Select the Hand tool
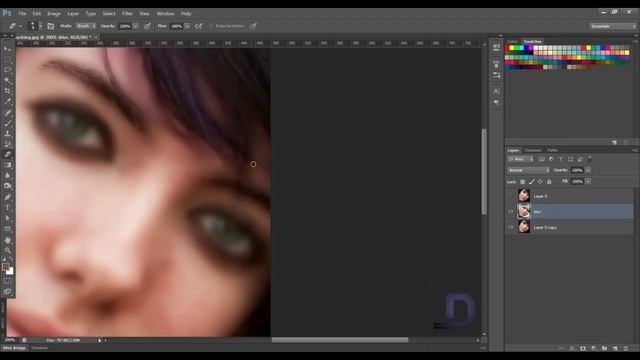The height and width of the screenshot is (360, 640). (7, 240)
